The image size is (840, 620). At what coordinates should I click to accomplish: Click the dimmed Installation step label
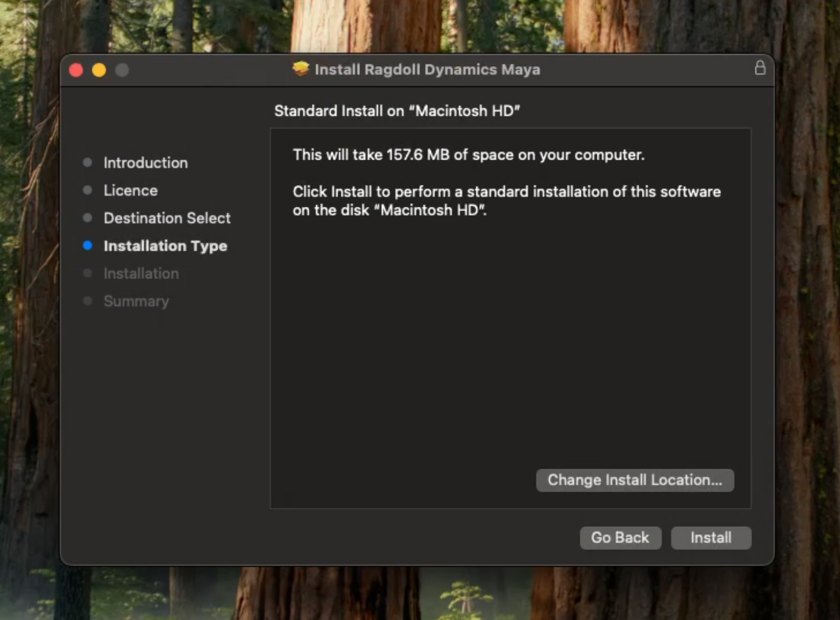click(x=141, y=274)
